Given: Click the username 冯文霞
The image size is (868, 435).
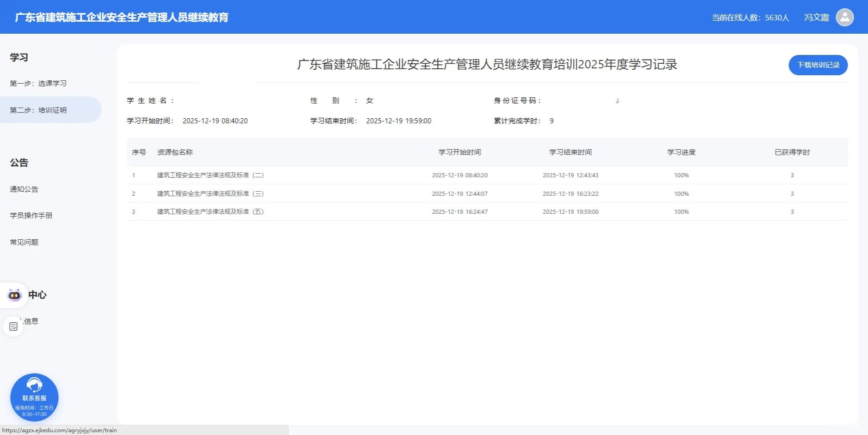Looking at the screenshot, I should tap(817, 17).
